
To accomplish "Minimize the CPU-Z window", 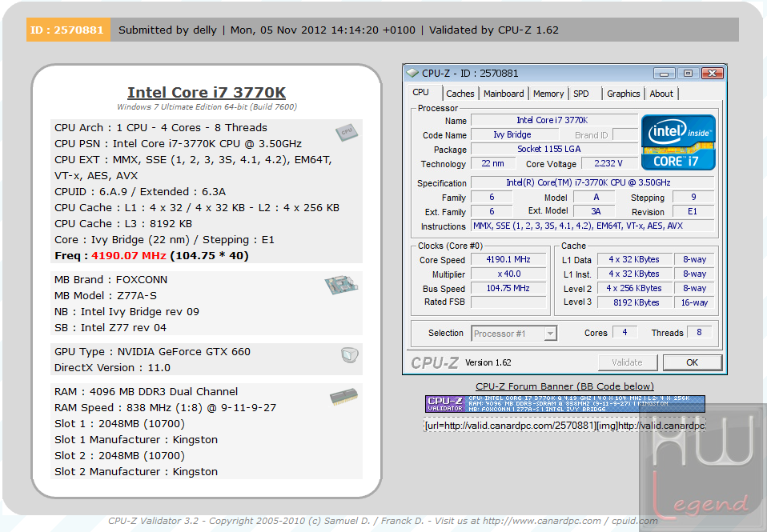I will coord(665,74).
